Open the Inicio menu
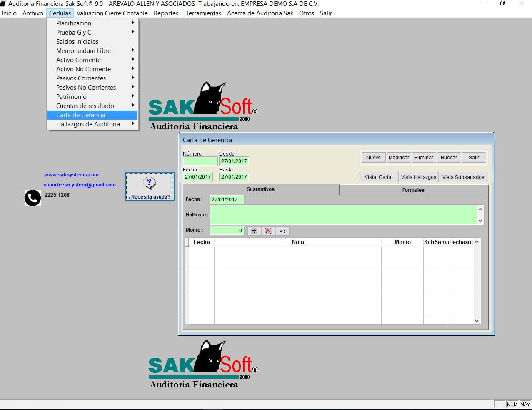This screenshot has height=410, width=532. (9, 13)
